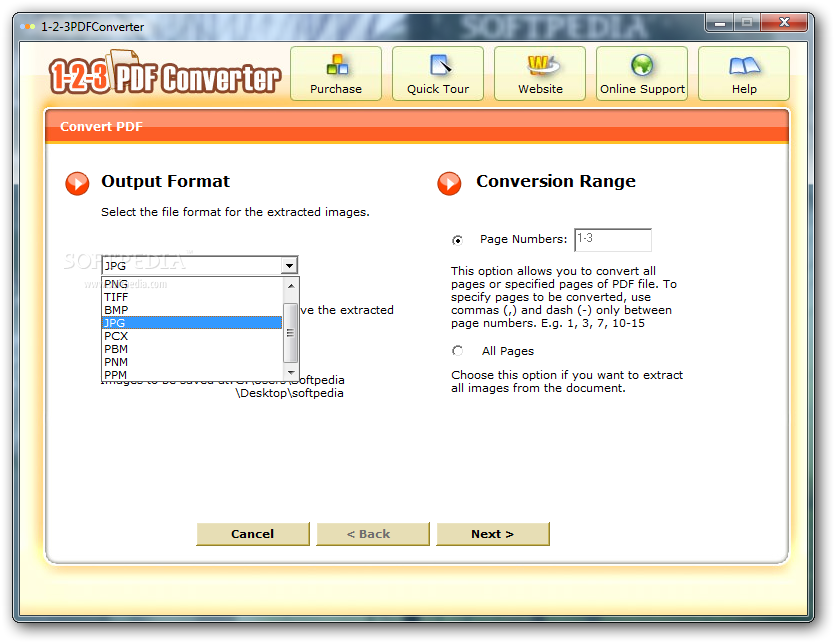Click the Output Format arrow icon
The height and width of the screenshot is (643, 835).
(77, 184)
